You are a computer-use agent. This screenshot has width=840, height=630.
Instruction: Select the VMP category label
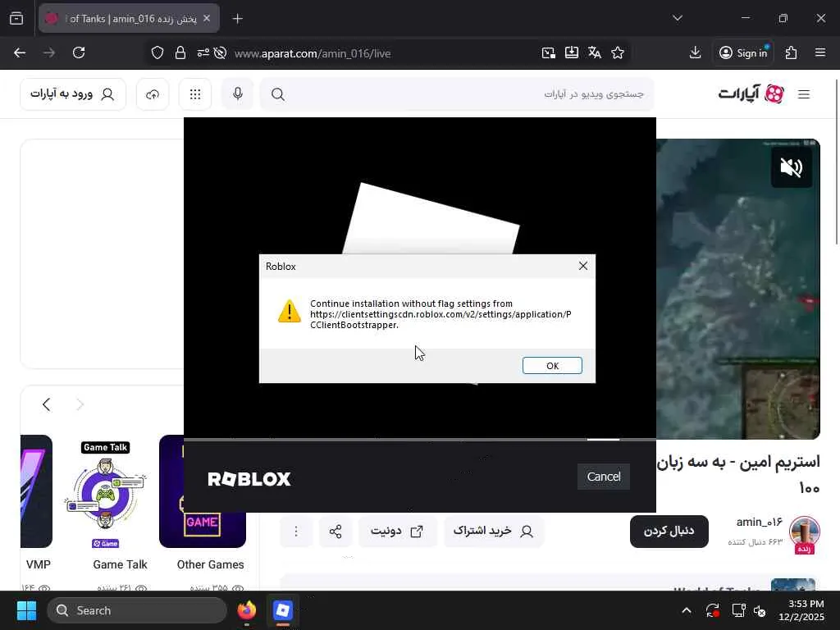click(x=39, y=564)
